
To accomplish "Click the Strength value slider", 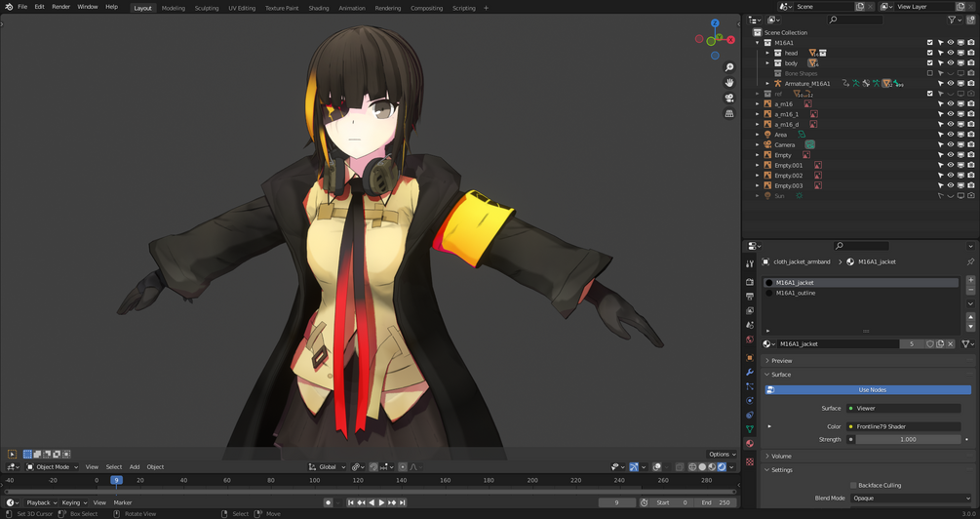I will 908,440.
